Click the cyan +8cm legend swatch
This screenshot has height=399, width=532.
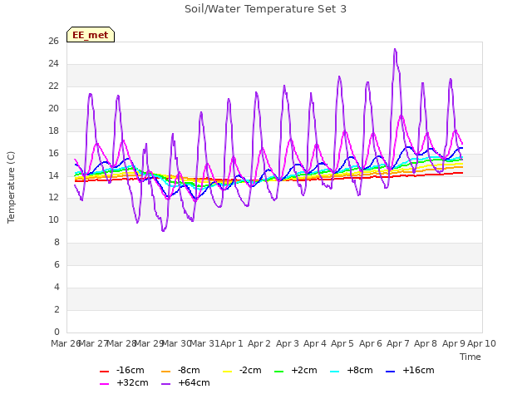tap(334, 372)
